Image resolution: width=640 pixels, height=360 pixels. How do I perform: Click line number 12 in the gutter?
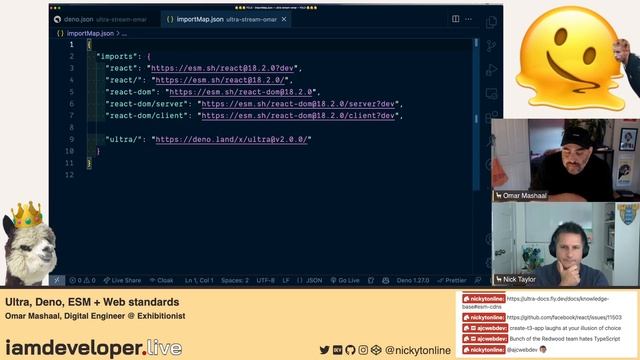point(70,175)
